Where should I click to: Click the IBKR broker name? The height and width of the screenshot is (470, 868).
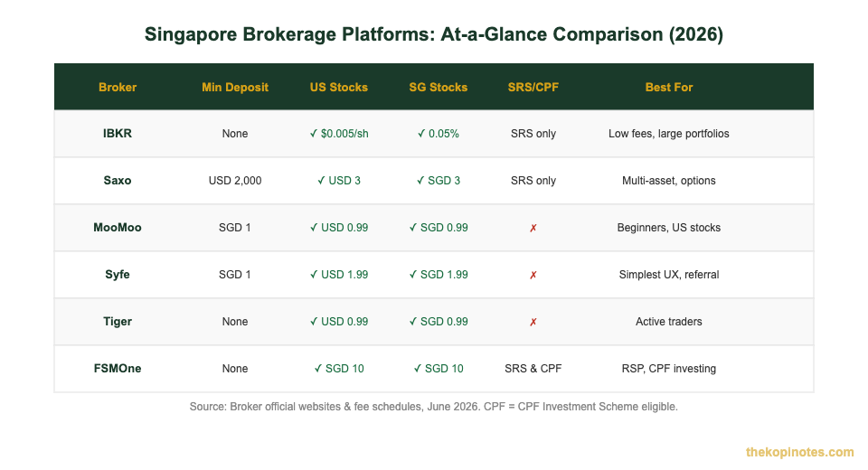click(118, 134)
